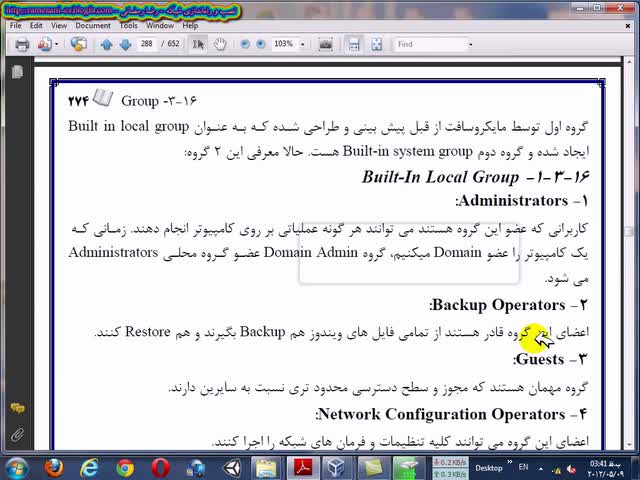The width and height of the screenshot is (640, 480).
Task: Click 'Domain Admin' text in the paragraph
Action: coord(311,253)
